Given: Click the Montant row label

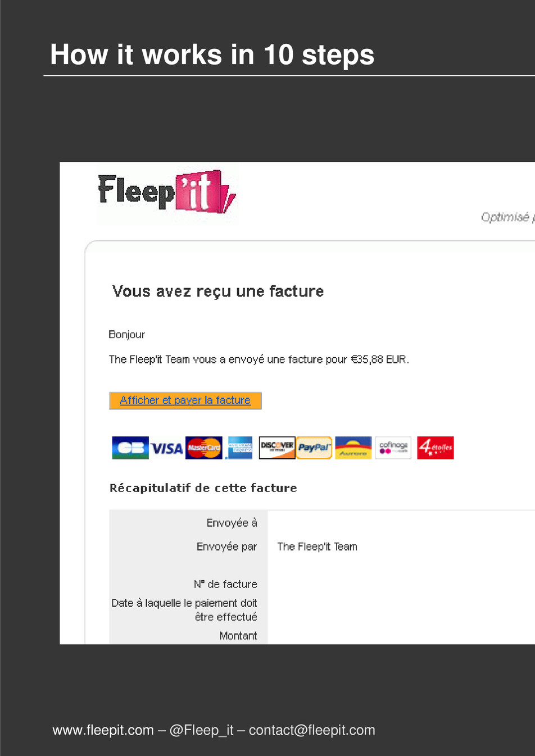Looking at the screenshot, I should 238,636.
